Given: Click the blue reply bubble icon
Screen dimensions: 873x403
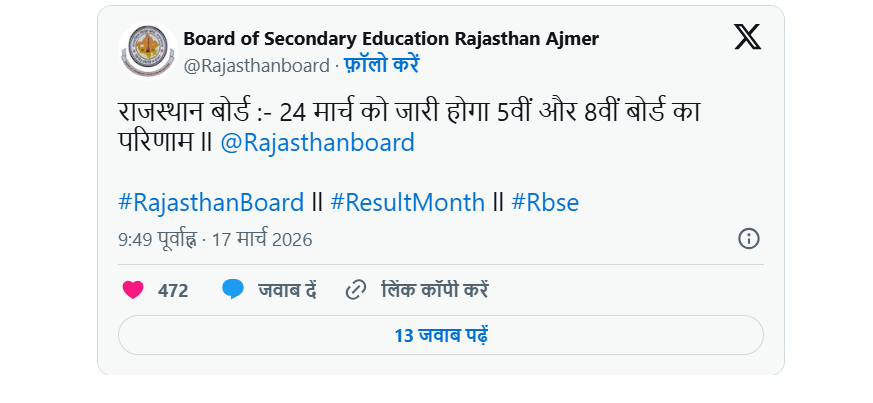Looking at the screenshot, I should pyautogui.click(x=233, y=290).
